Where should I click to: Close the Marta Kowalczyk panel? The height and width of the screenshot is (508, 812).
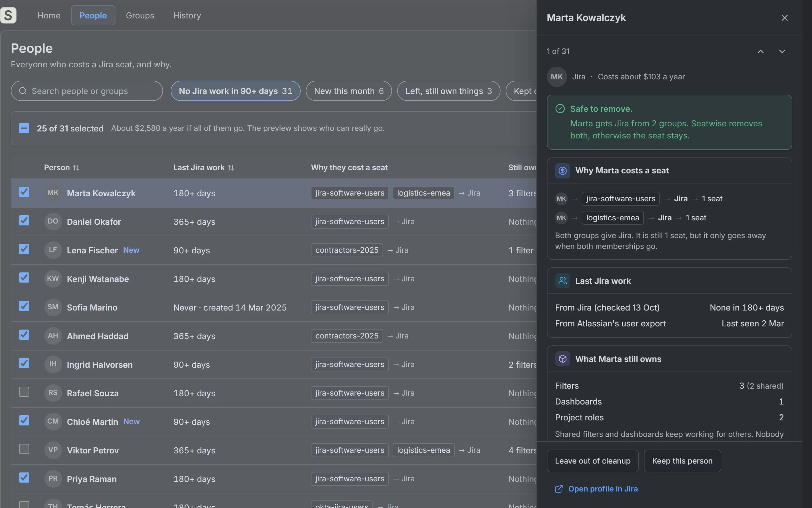pyautogui.click(x=784, y=18)
